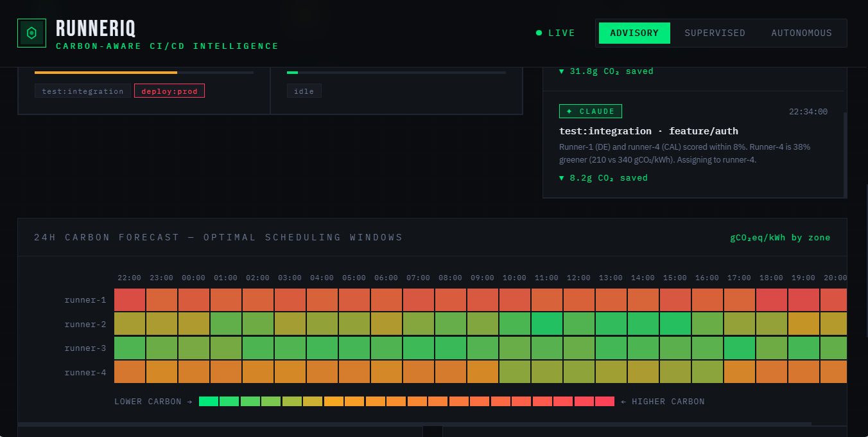This screenshot has height=437, width=868.
Task: Select the runner-3 row label
Action: coord(85,348)
